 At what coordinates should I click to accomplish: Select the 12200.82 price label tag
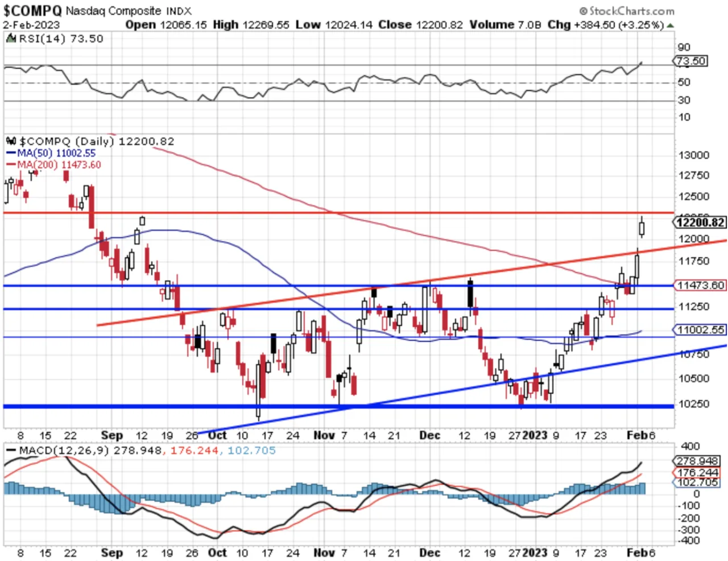coord(700,222)
